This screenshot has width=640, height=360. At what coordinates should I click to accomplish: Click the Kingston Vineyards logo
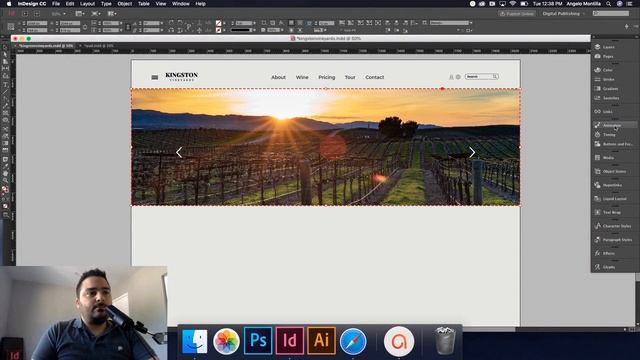point(182,76)
